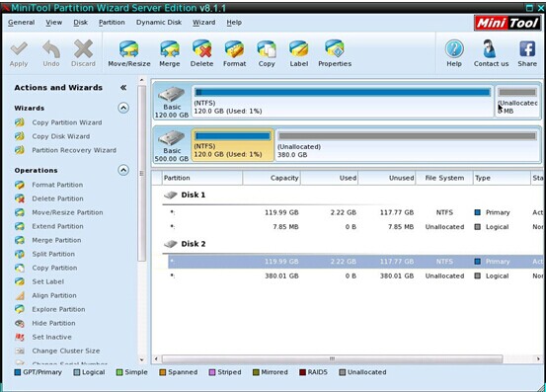
Task: Click the Format toolbar icon
Action: click(x=234, y=49)
